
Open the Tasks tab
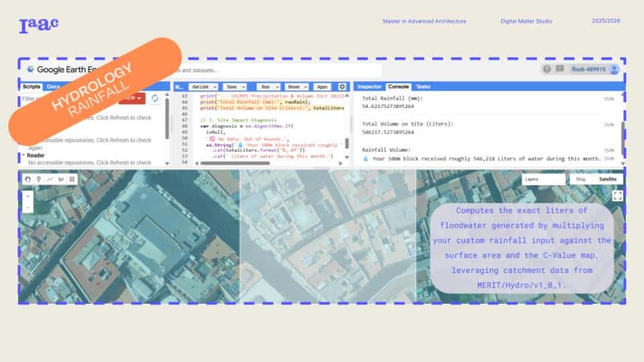click(423, 86)
